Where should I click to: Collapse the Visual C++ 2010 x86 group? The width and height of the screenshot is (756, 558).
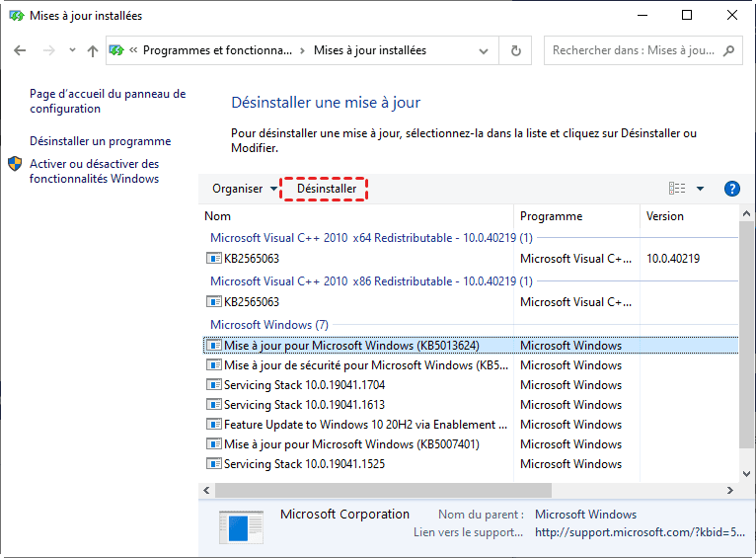click(x=371, y=281)
